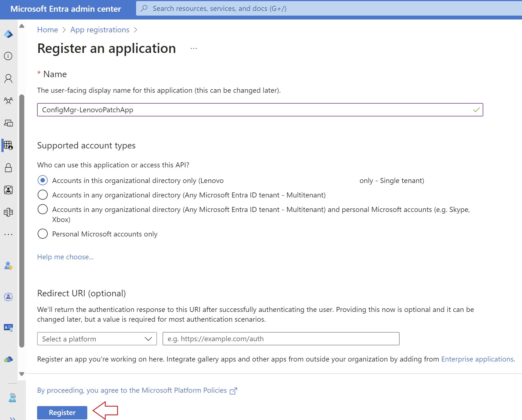Open the verified ID card icon in sidebar

(x=8, y=328)
